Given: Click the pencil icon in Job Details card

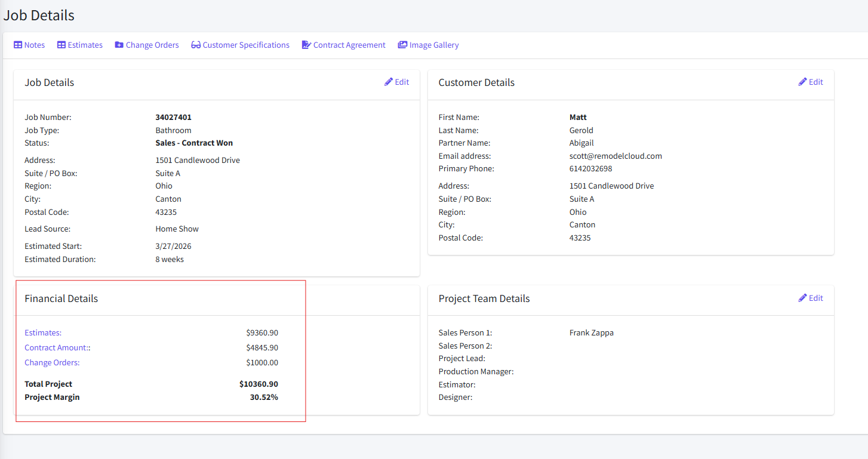Looking at the screenshot, I should (x=389, y=82).
